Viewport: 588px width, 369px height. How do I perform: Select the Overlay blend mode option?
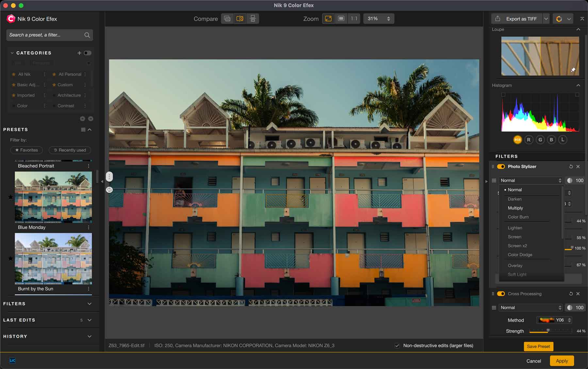coord(515,265)
